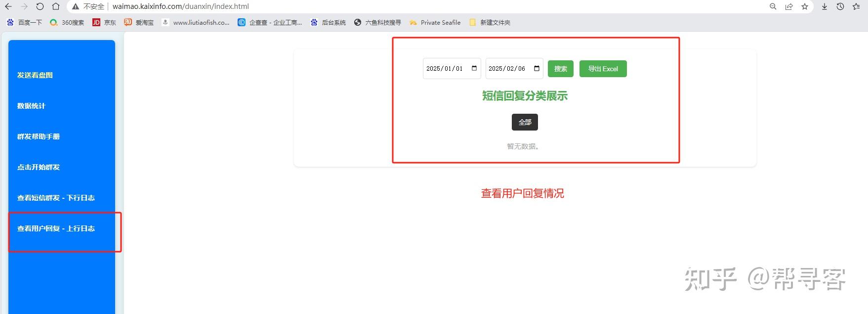Select 数据统计 in sidebar
The image size is (868, 314).
click(x=31, y=106)
